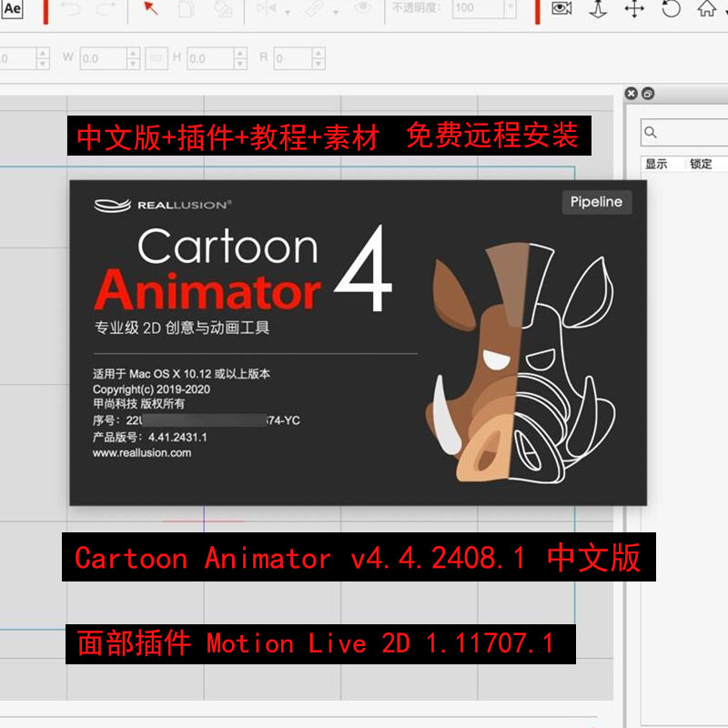The image size is (728, 728).
Task: Select the four-way arrow pan tool
Action: [634, 8]
